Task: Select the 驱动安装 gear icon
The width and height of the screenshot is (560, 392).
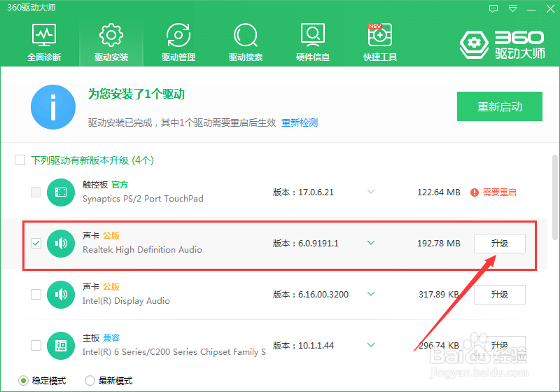Action: pyautogui.click(x=111, y=35)
